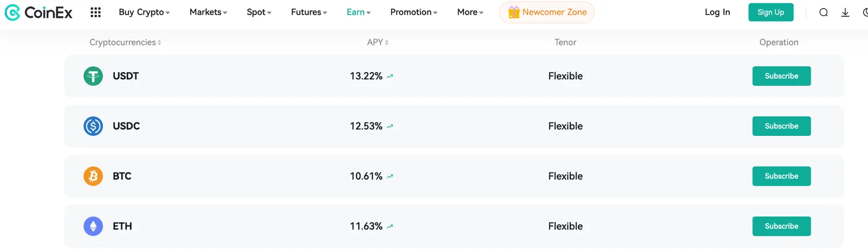Click the Sign Up button
The image size is (868, 251).
(771, 12)
